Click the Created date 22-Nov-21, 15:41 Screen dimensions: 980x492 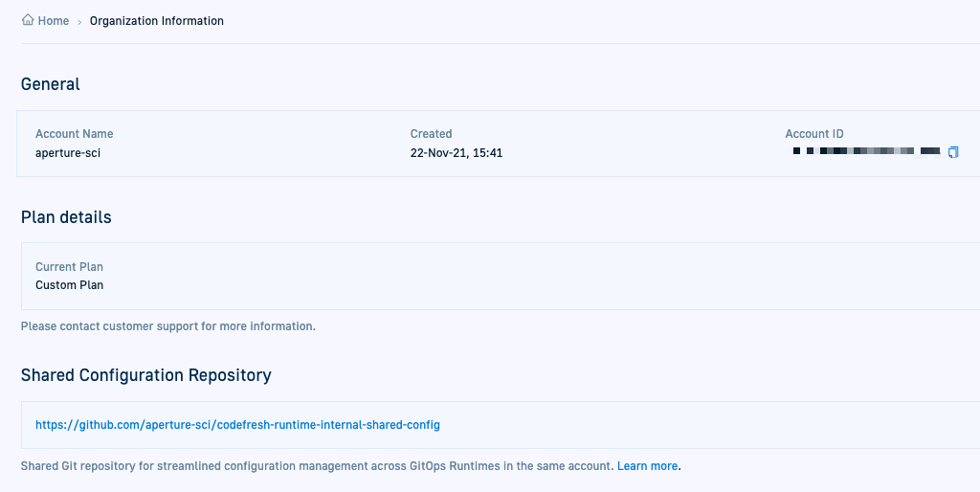(457, 152)
